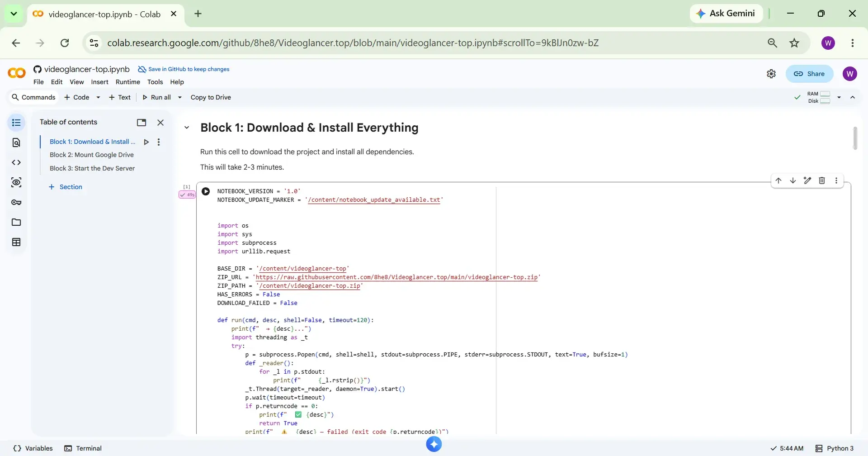The image size is (868, 456).
Task: Click the browser address bar URL
Action: (x=353, y=43)
